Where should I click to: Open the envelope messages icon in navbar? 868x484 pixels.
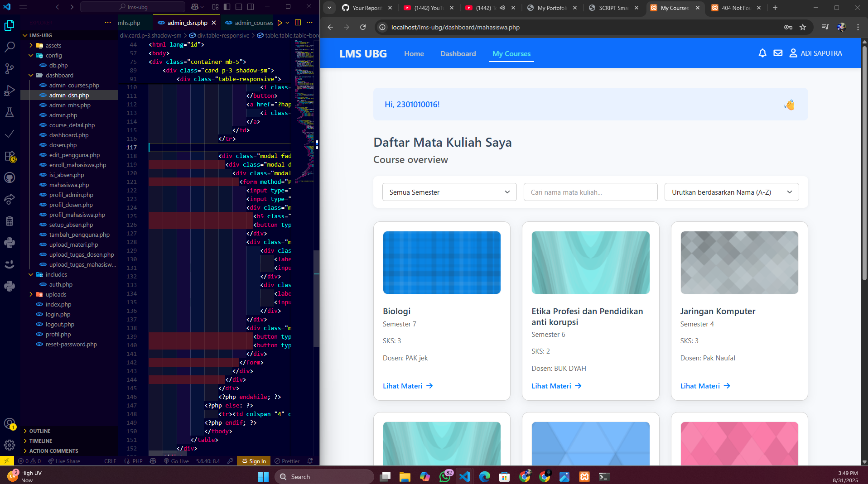[778, 53]
